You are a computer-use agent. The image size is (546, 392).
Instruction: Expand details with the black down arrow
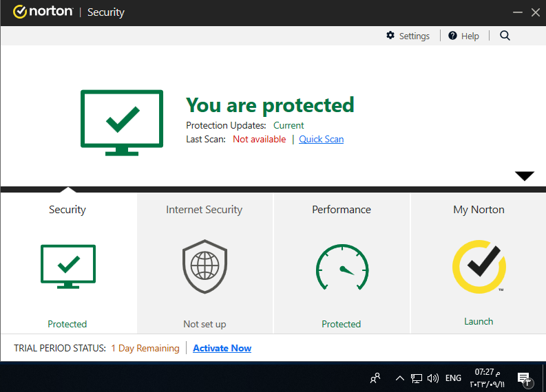point(525,175)
